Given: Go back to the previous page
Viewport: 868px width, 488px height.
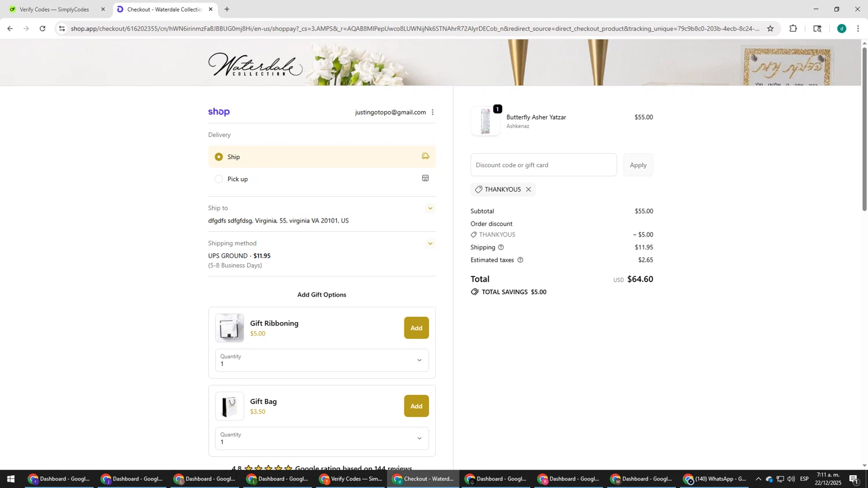Looking at the screenshot, I should [10, 28].
